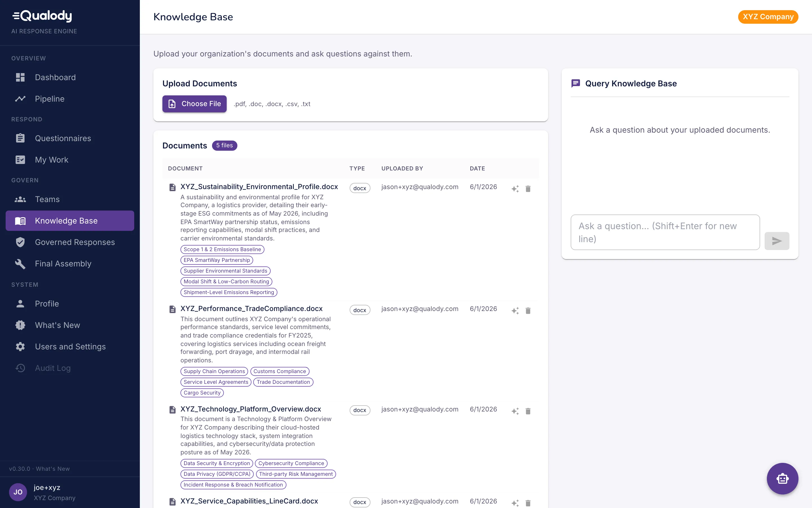
Task: Run AI analysis on Technology_Platform_Overview document
Action: click(x=515, y=411)
